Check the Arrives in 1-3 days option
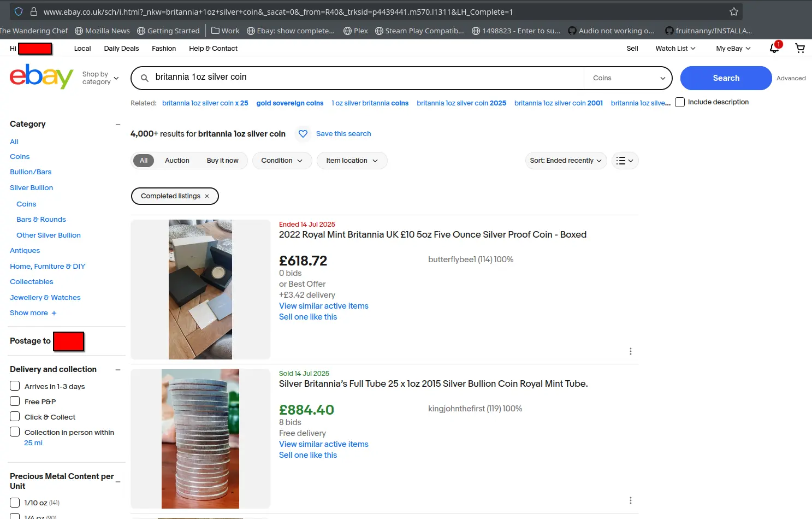Screen dimensions: 812x519 click(15, 386)
